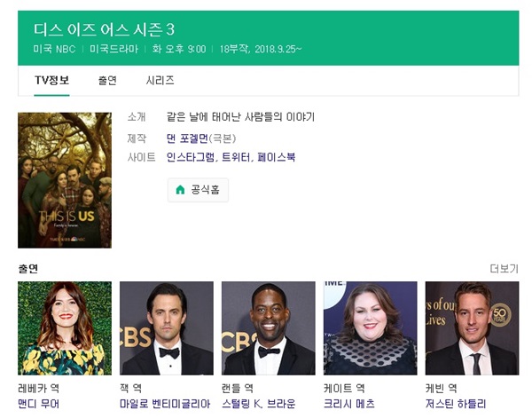
Task: Click the 레베카 역 role label
Action: click(38, 388)
